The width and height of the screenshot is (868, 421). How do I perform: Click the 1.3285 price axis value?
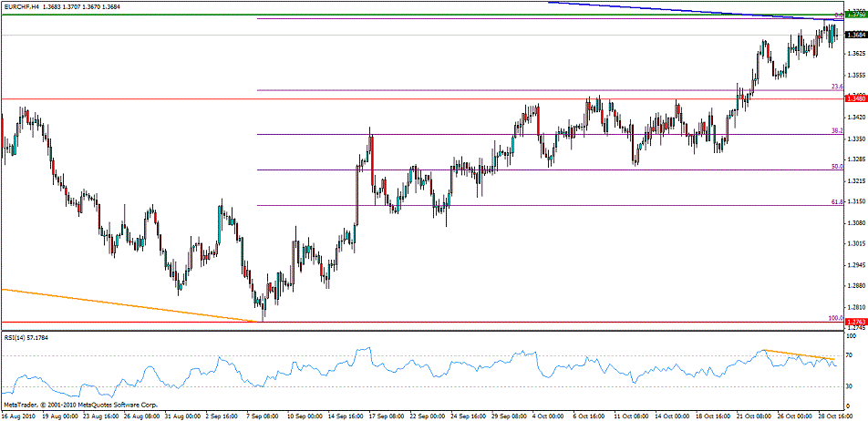pyautogui.click(x=856, y=159)
